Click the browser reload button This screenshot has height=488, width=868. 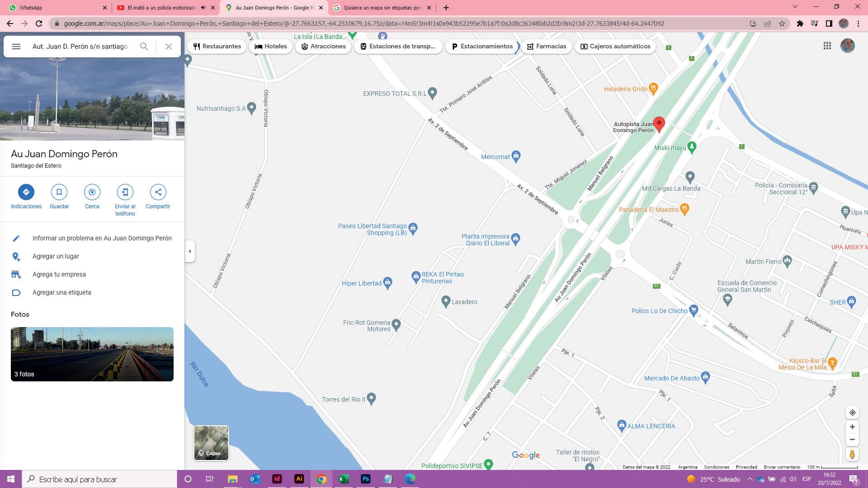(x=39, y=23)
